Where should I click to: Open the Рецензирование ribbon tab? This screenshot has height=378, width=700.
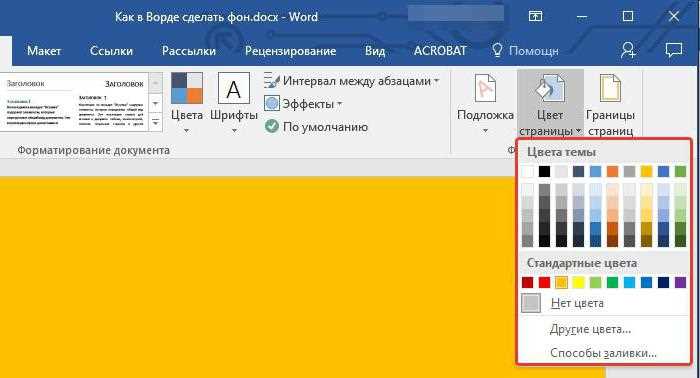click(290, 51)
